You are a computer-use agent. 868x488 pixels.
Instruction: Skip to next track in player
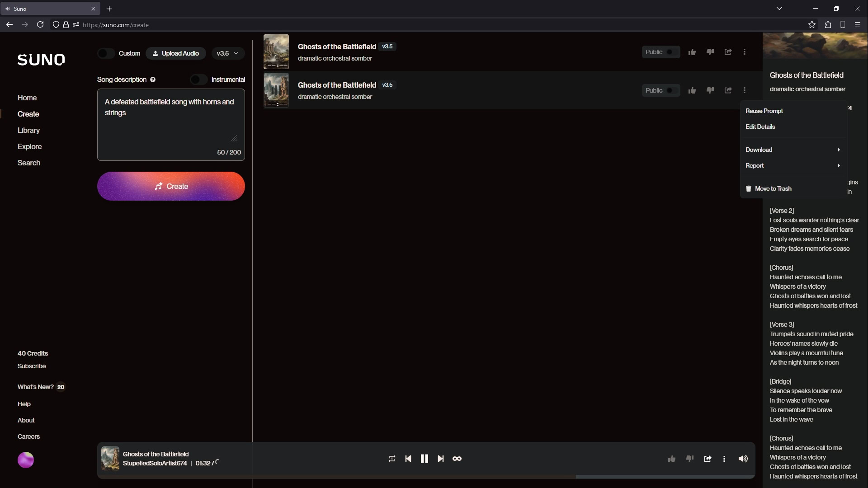(441, 459)
